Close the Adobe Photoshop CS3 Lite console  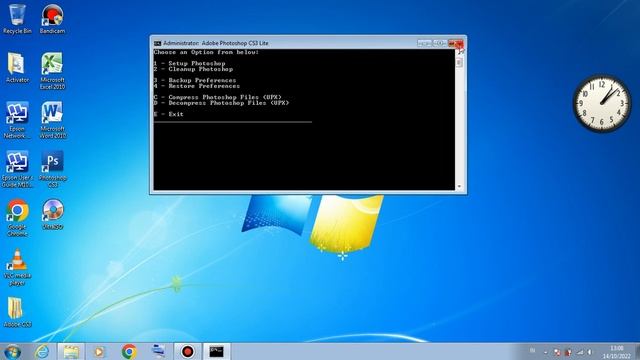456,43
